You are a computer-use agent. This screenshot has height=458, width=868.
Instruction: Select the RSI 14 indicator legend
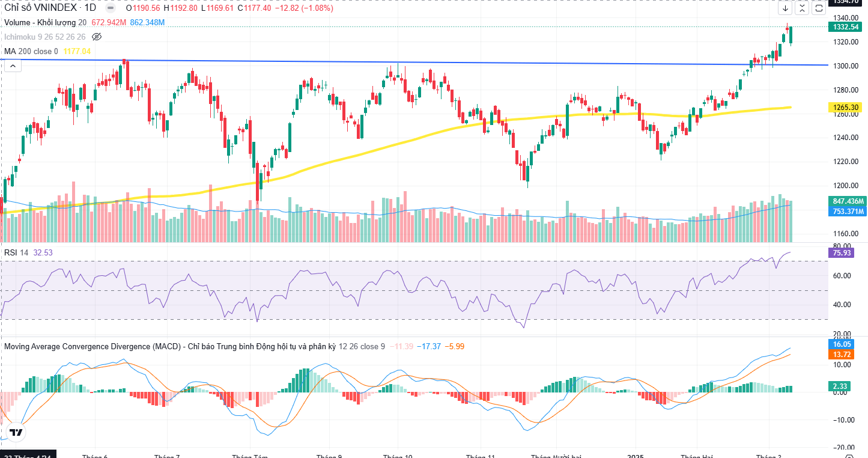[x=16, y=252]
